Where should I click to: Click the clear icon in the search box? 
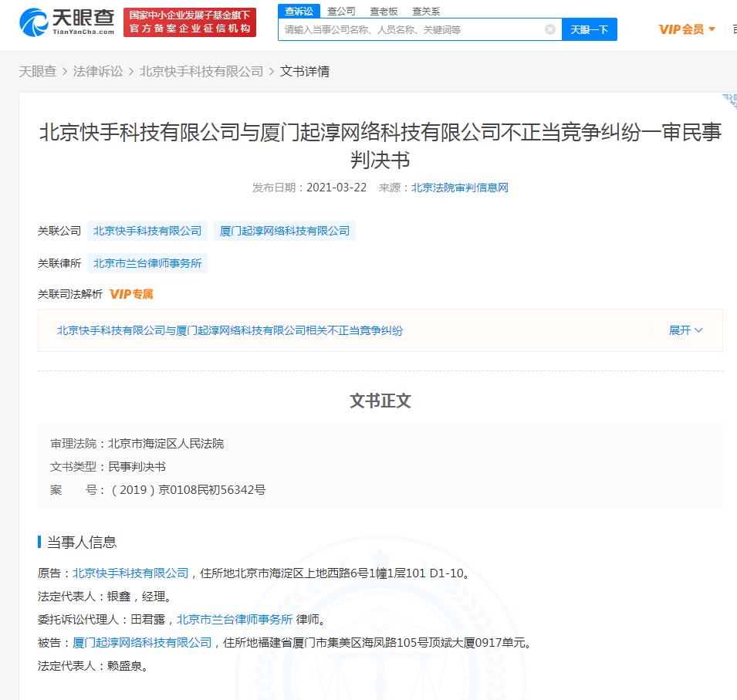click(549, 29)
